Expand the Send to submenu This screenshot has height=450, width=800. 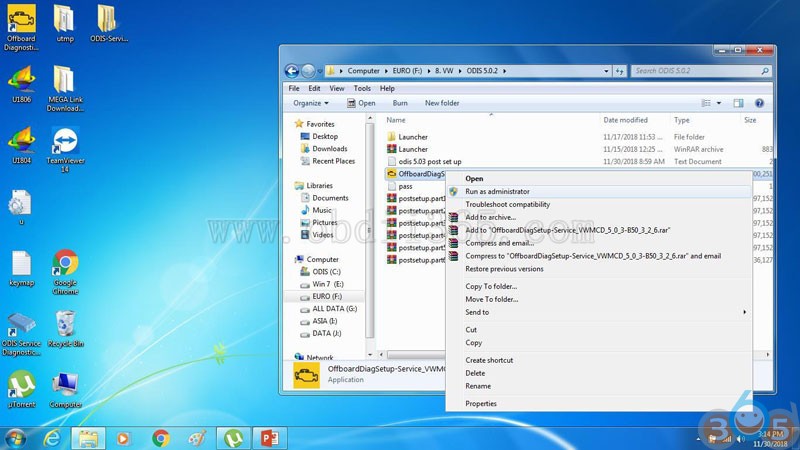tap(598, 312)
